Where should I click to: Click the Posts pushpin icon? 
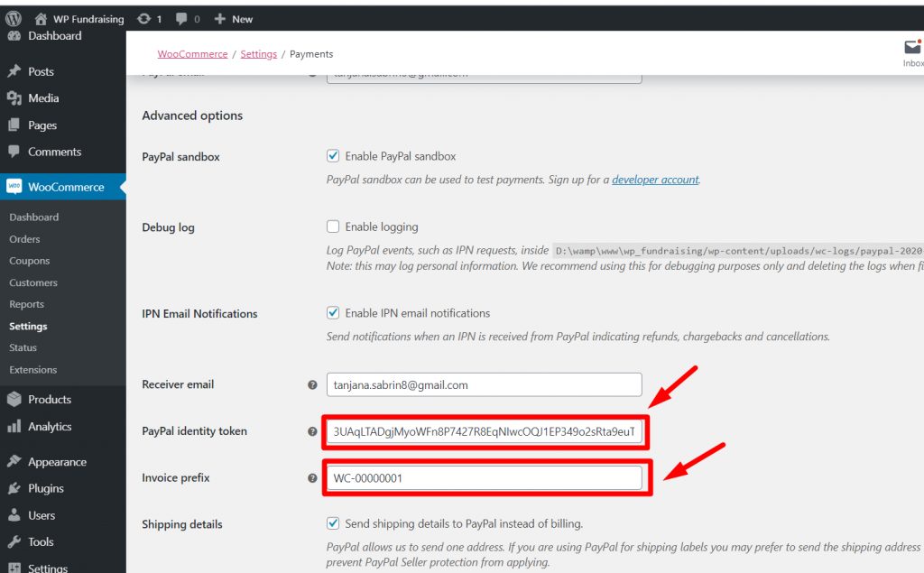(x=14, y=71)
